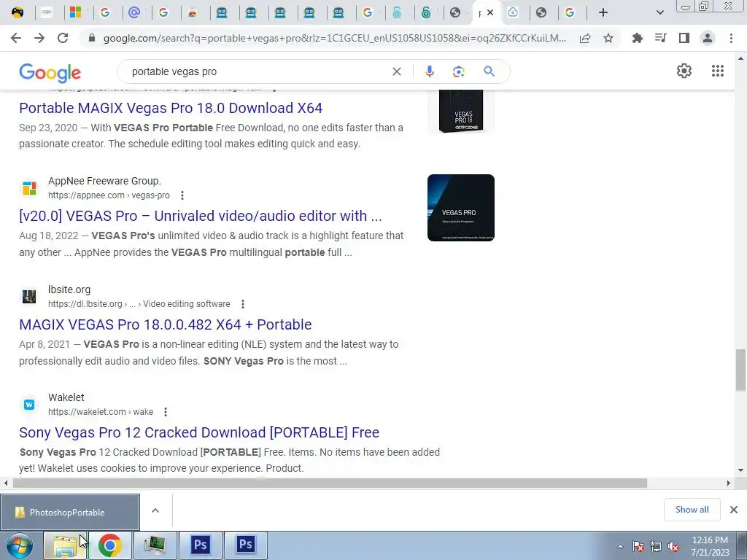Click the scroll down arrow of page
This screenshot has width=747, height=560.
pos(740,470)
